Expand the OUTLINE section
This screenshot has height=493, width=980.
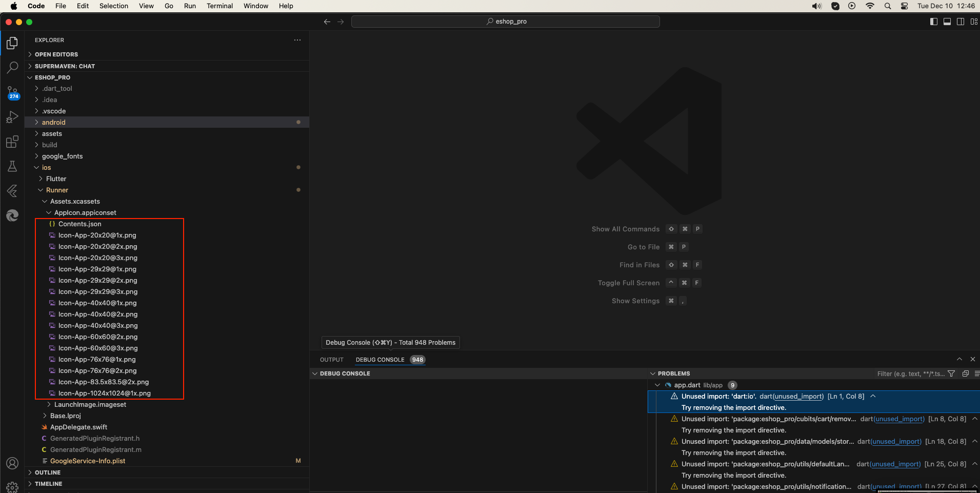(x=167, y=472)
